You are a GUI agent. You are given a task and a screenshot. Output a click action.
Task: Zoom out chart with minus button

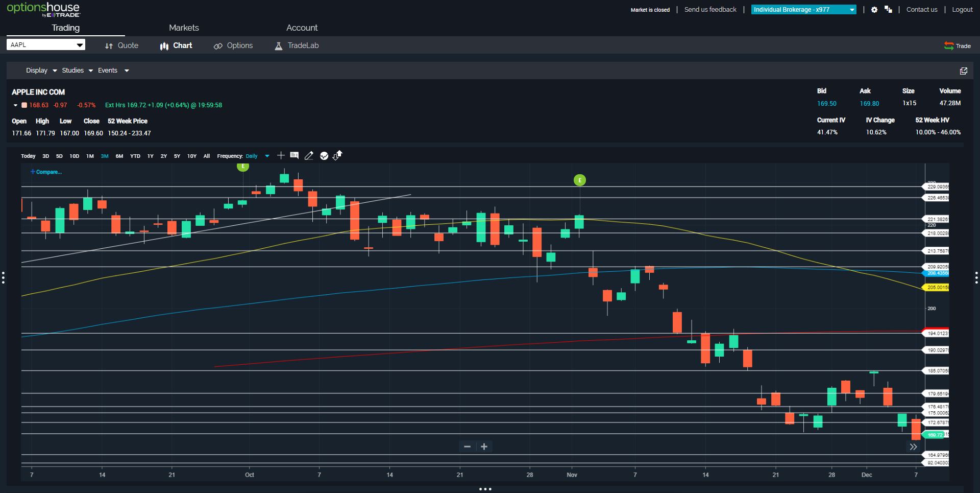click(x=467, y=447)
